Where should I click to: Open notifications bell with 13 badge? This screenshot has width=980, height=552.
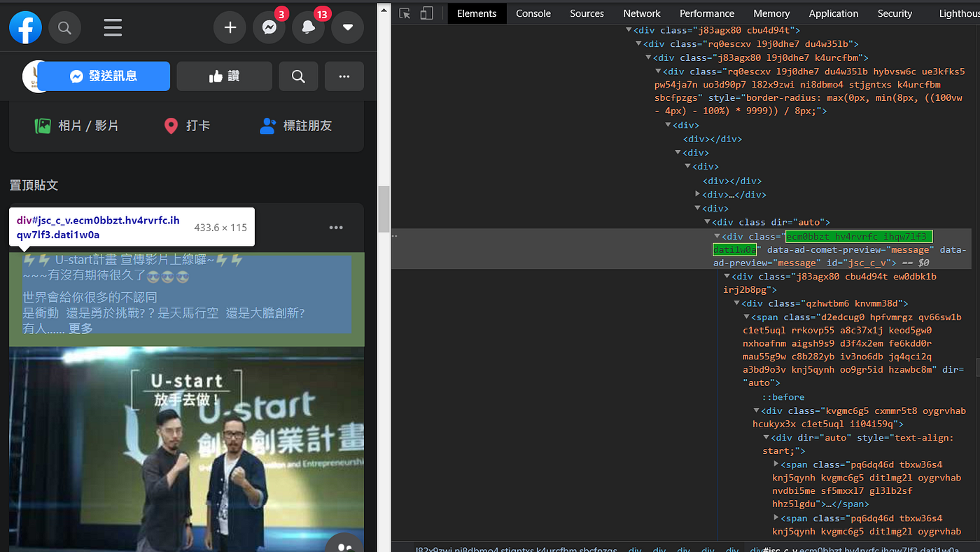(308, 28)
